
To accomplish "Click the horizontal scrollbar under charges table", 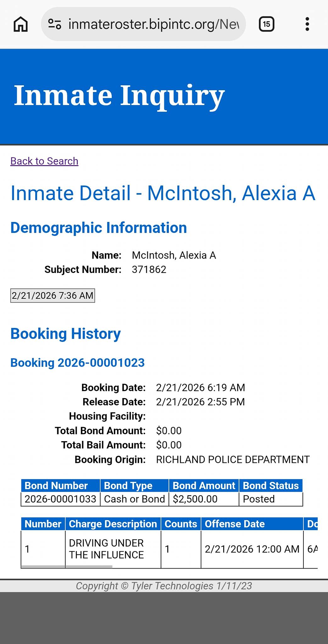I will [x=67, y=567].
